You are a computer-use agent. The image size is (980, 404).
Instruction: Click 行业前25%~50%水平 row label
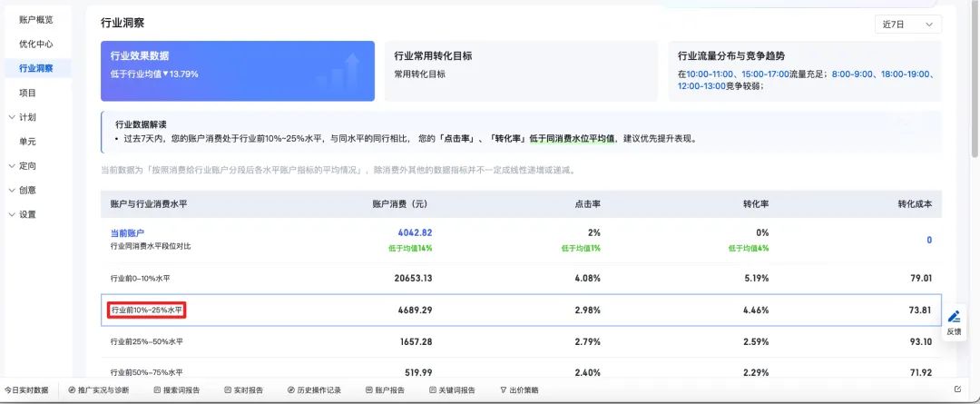tap(147, 342)
